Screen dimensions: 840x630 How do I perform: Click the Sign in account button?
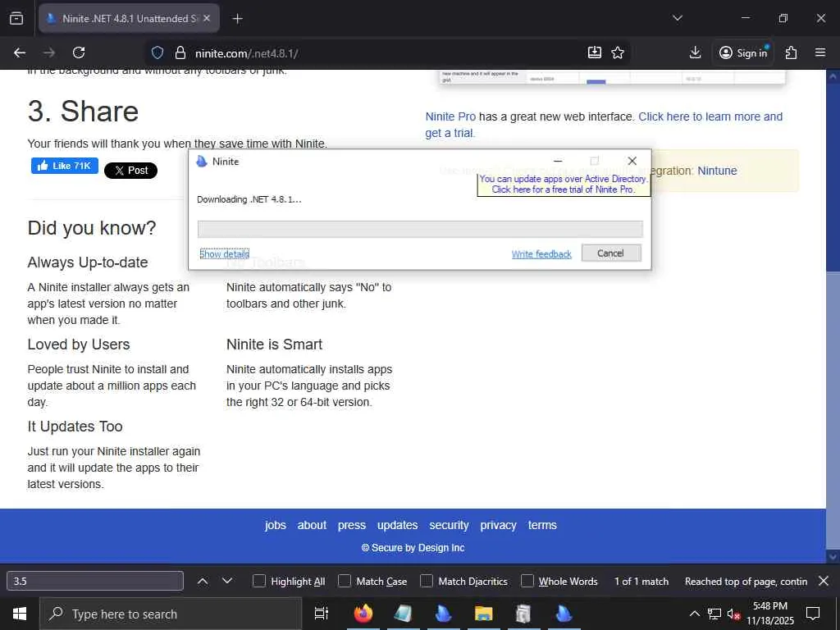pos(743,52)
